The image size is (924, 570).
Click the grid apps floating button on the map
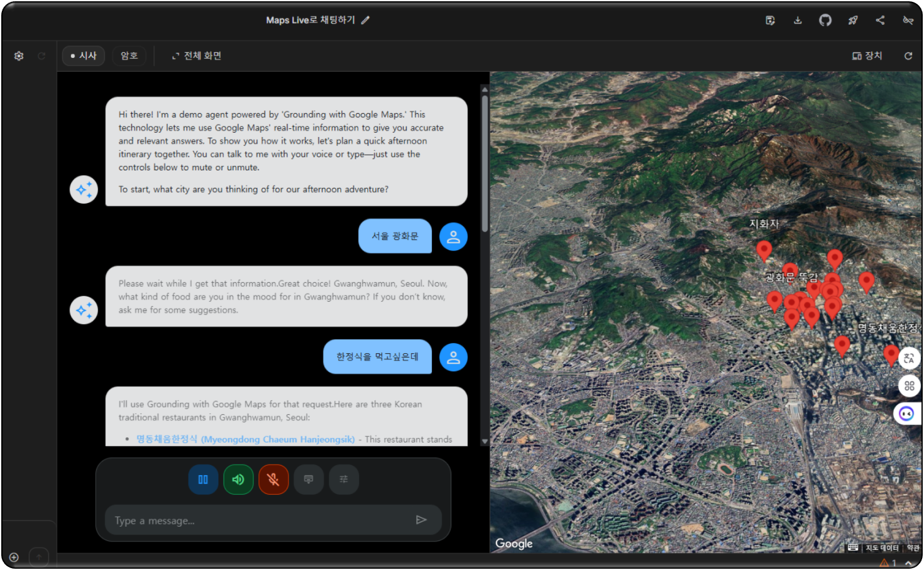(909, 386)
